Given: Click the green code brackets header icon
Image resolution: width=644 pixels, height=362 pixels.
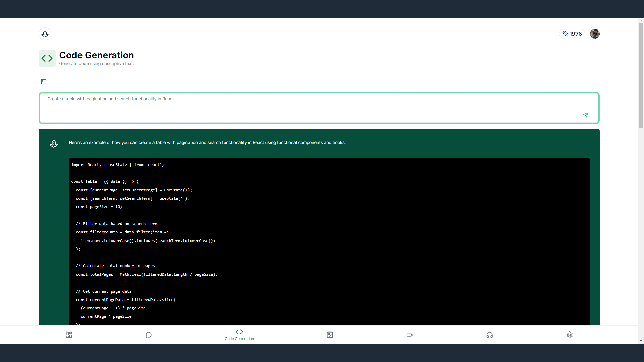Looking at the screenshot, I should (x=47, y=58).
